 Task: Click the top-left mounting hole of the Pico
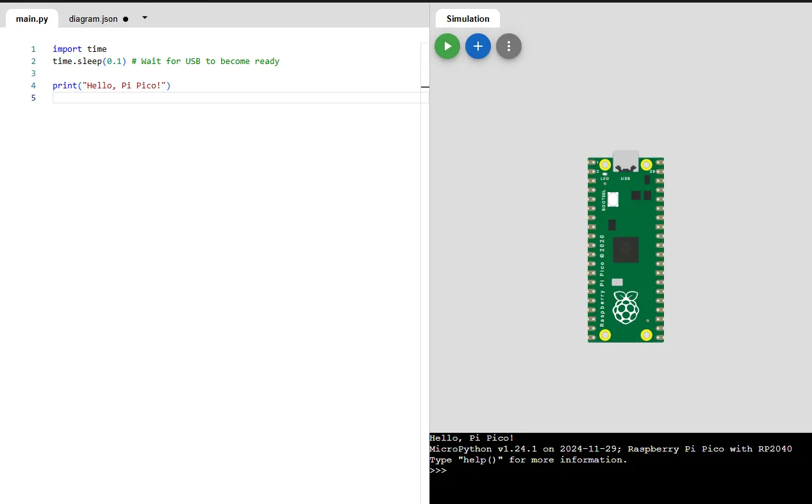click(x=604, y=165)
